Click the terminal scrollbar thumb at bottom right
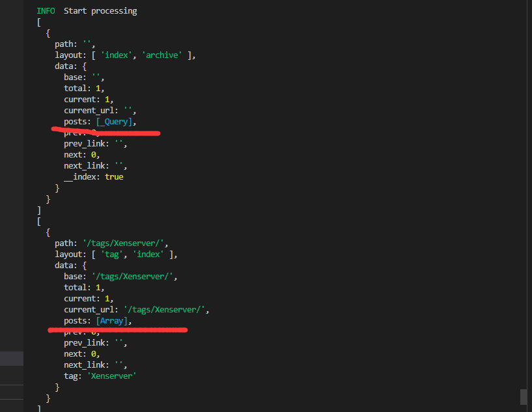The width and height of the screenshot is (532, 412). click(x=523, y=396)
